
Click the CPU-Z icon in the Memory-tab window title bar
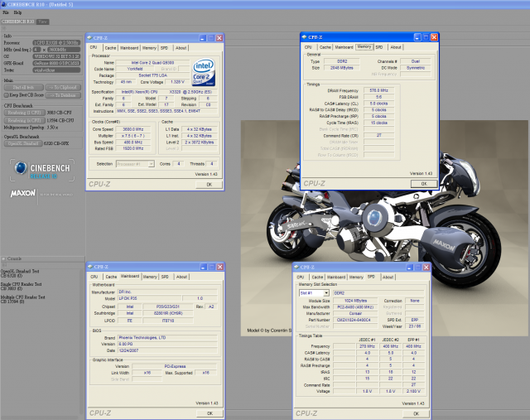tap(304, 37)
